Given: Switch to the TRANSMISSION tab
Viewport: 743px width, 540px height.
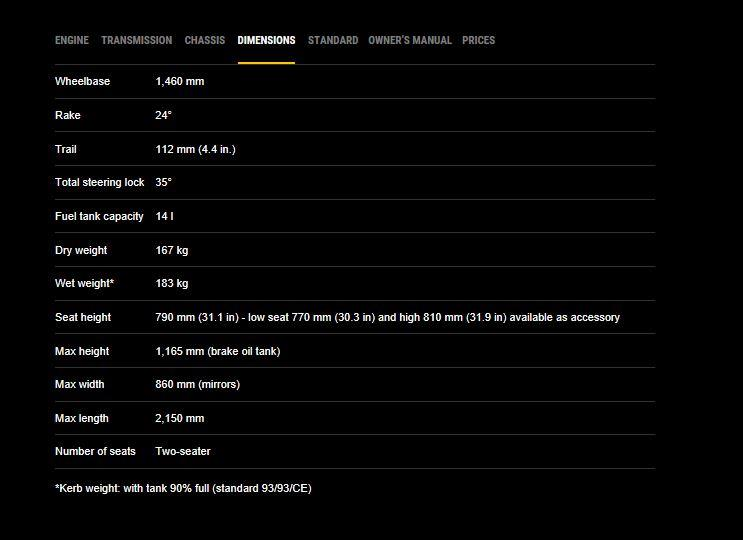Looking at the screenshot, I should click(x=137, y=40).
